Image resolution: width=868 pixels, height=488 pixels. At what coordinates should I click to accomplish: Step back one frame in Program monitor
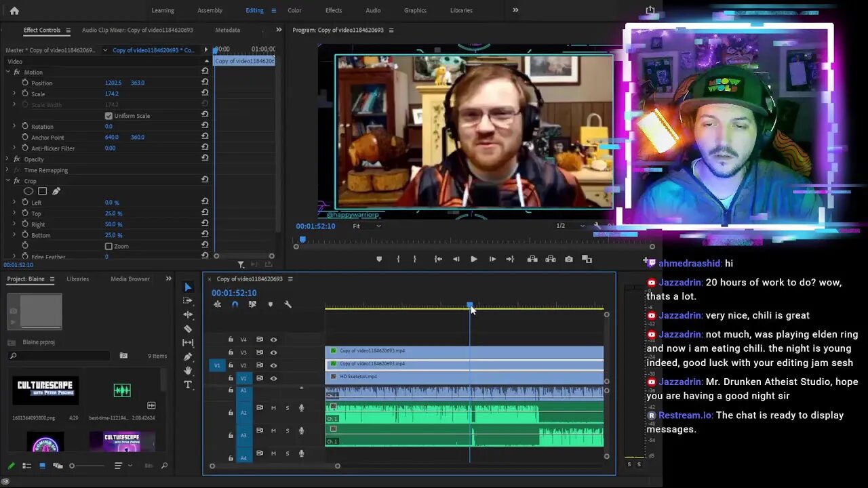[x=456, y=259]
